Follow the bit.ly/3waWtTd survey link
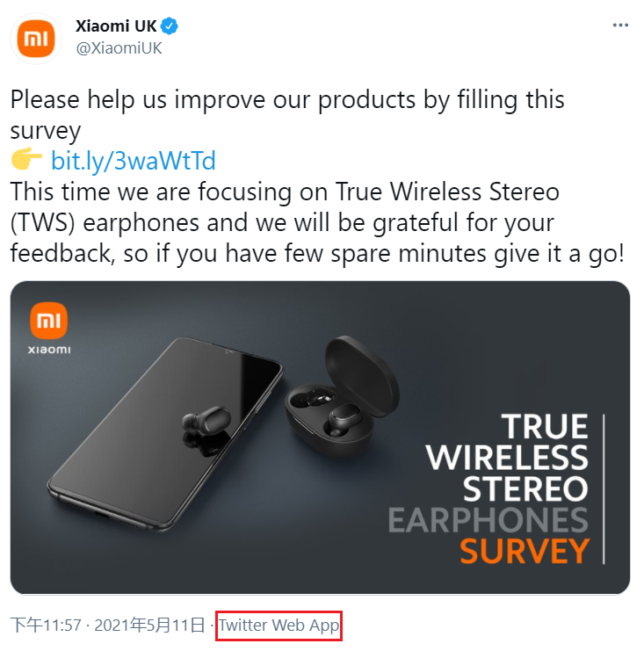Image resolution: width=644 pixels, height=651 pixels. [x=133, y=161]
